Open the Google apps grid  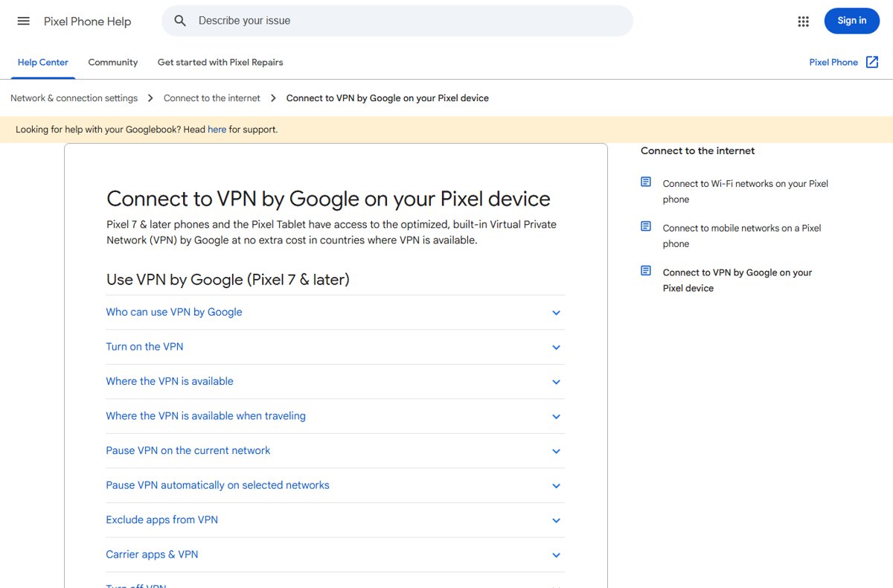point(803,22)
